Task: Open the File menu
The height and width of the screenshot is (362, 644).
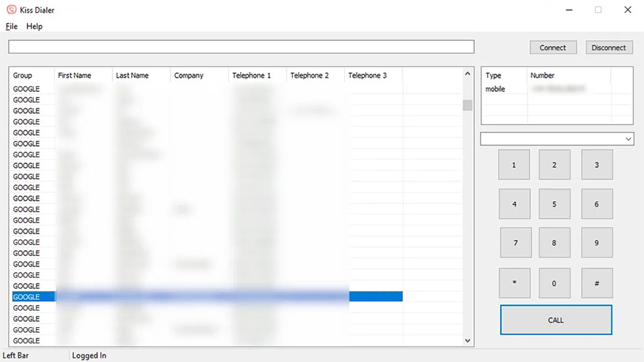Action: 11,26
